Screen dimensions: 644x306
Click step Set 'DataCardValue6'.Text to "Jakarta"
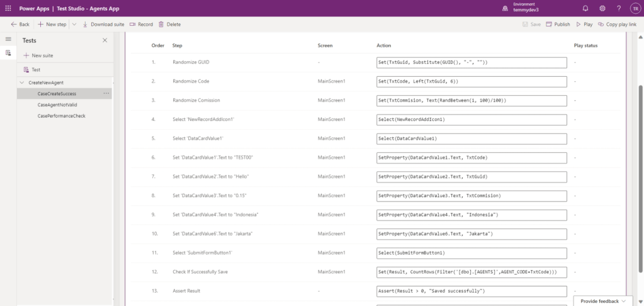click(x=212, y=234)
